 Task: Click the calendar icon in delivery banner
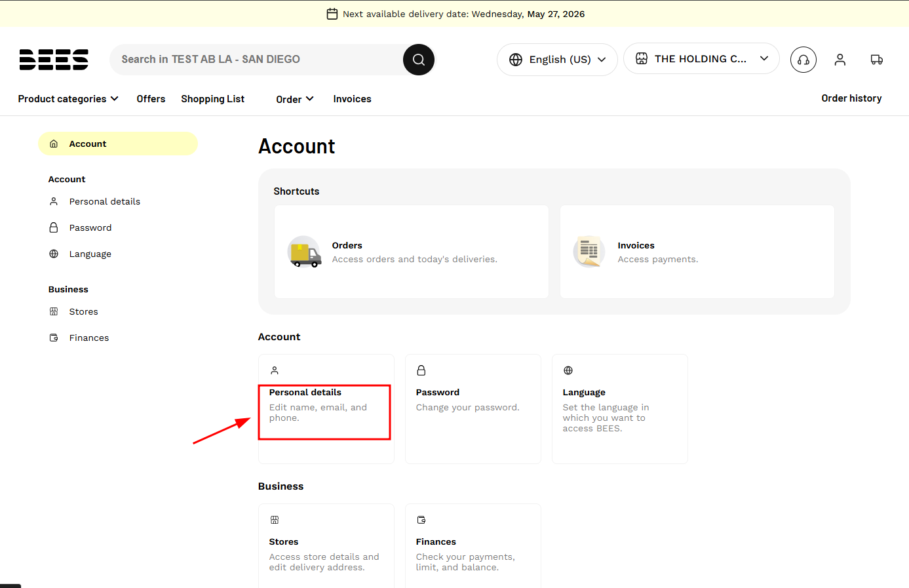coord(332,14)
